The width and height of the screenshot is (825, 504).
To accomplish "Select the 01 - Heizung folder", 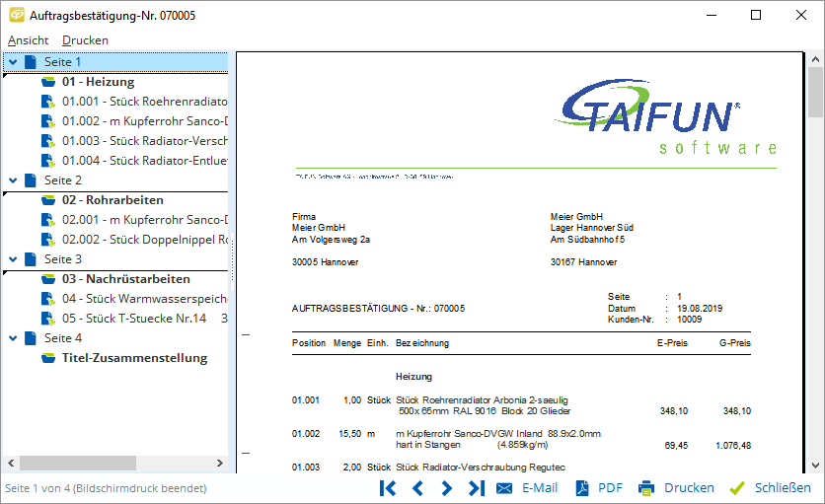I will pyautogui.click(x=98, y=82).
